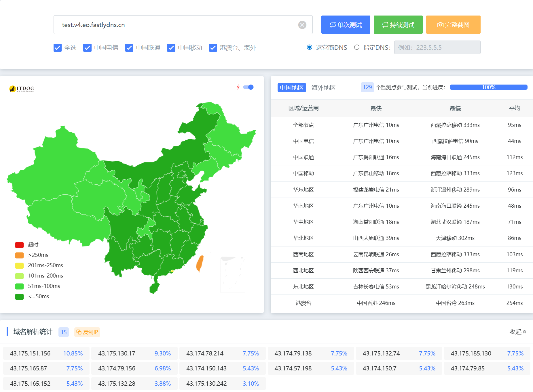This screenshot has height=392, width=533.
Task: Click the custom DNS input field
Action: [437, 47]
